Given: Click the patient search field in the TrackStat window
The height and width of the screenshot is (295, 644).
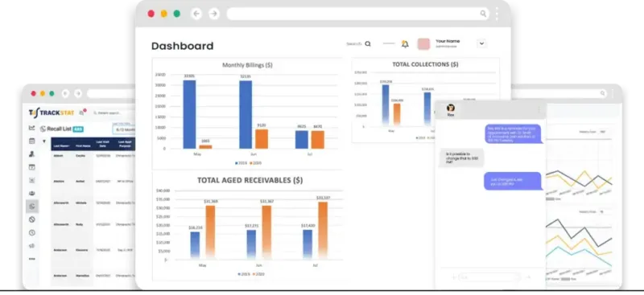Looking at the screenshot, I should (x=114, y=113).
